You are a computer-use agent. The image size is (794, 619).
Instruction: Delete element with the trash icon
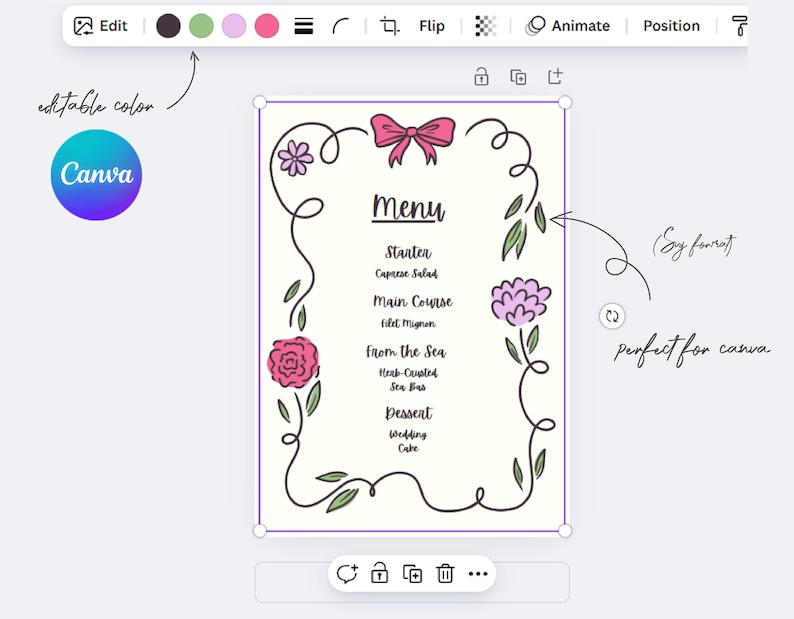click(445, 573)
